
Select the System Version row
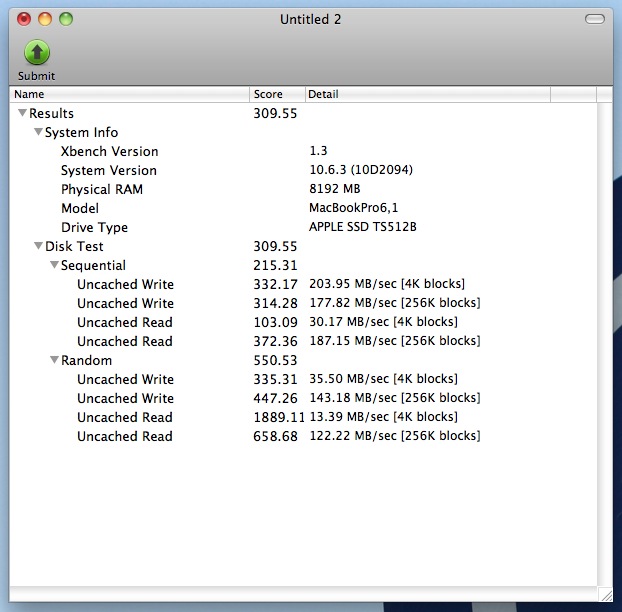coord(303,170)
